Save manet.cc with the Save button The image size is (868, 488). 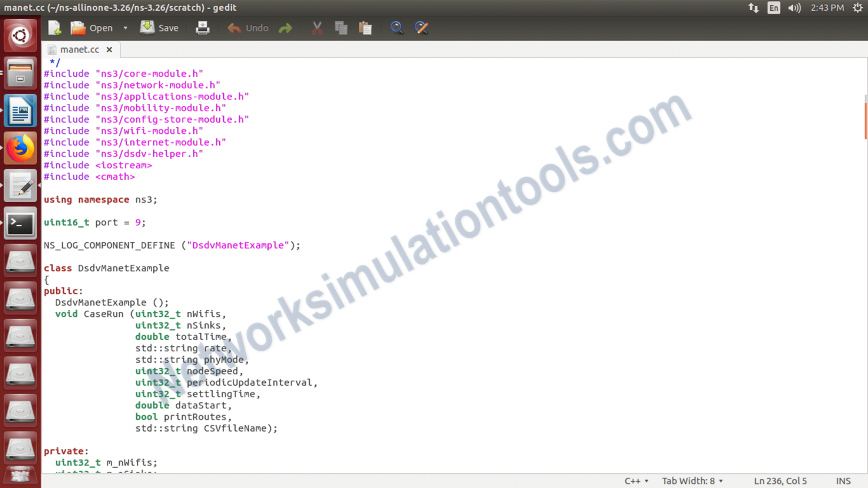(159, 27)
